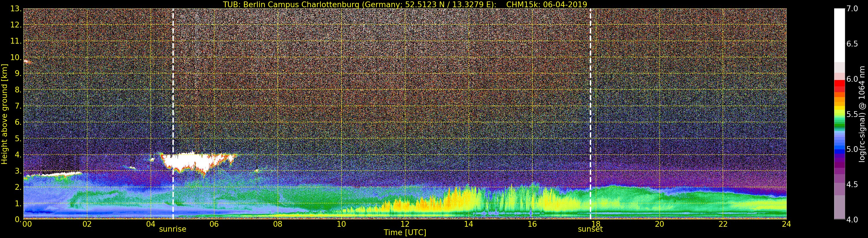Click the 'sunrise' label under the axis
This screenshot has height=238, width=868.
172,229
